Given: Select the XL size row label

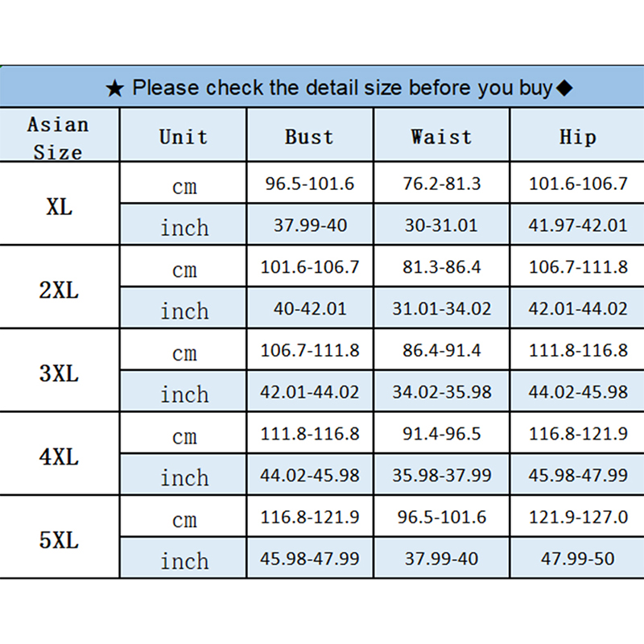Looking at the screenshot, I should tap(59, 205).
